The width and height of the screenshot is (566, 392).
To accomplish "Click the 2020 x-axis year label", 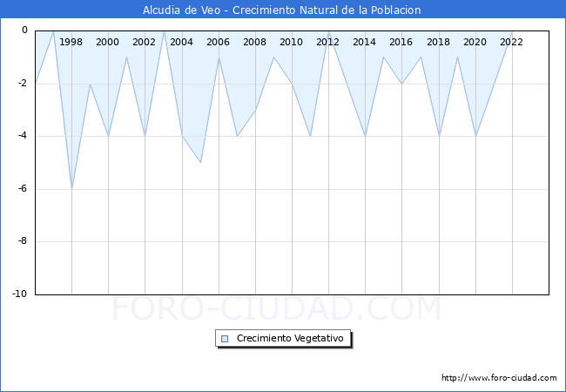I will tap(475, 42).
